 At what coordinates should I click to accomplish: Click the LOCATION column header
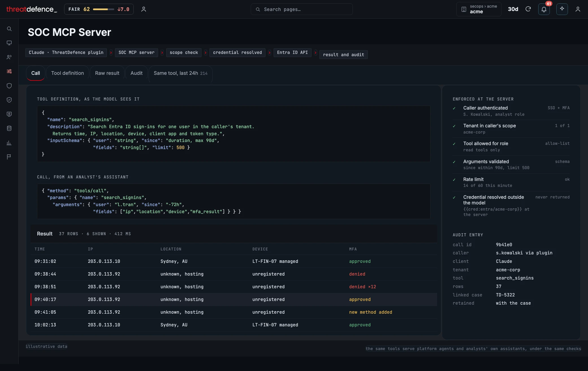[x=171, y=249]
